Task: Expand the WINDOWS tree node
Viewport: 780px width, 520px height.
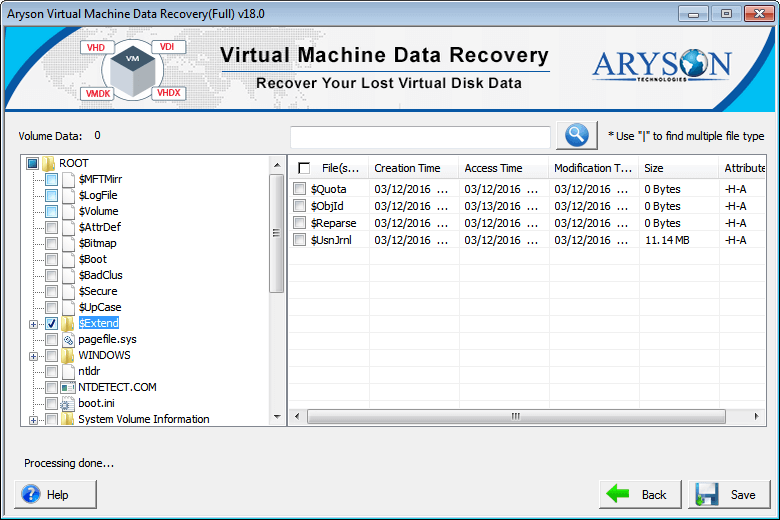Action: (x=33, y=356)
